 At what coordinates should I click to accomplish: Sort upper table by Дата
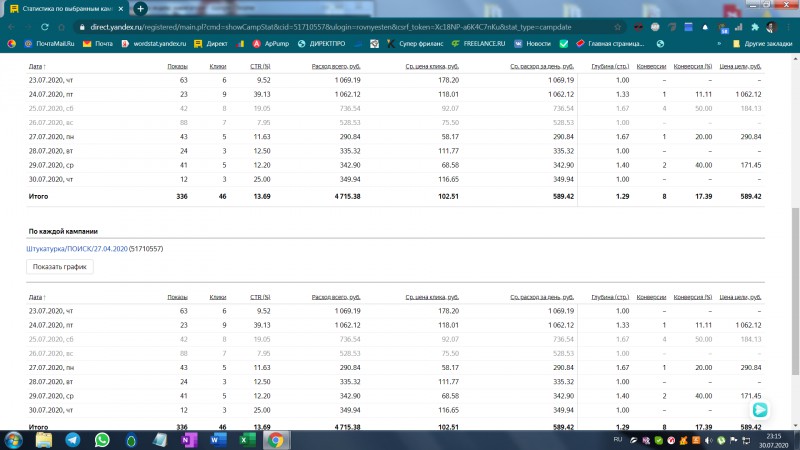coord(37,66)
